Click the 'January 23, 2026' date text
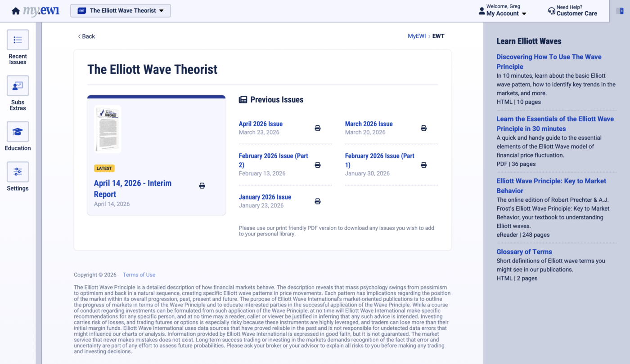 261,206
